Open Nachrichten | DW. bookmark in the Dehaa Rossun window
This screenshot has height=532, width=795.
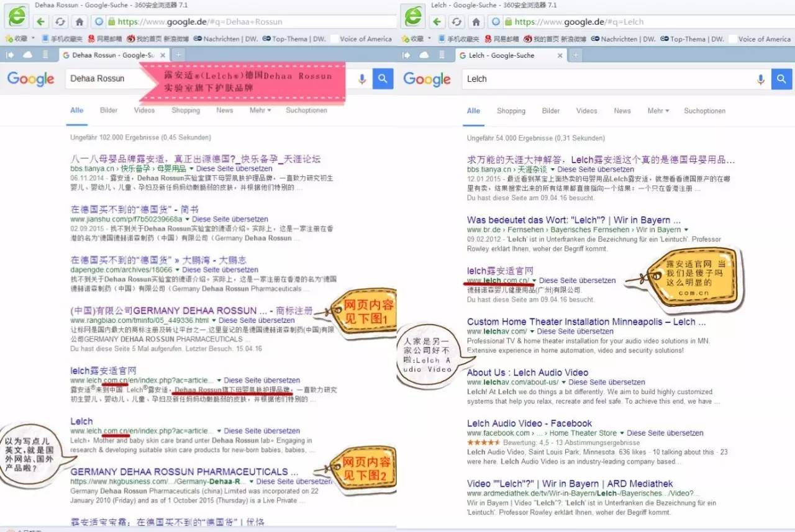click(225, 39)
